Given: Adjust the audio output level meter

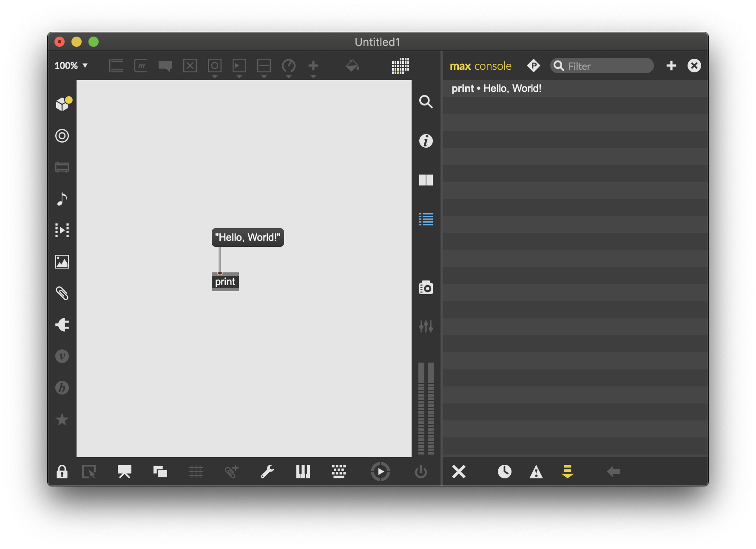Looking at the screenshot, I should pyautogui.click(x=426, y=408).
